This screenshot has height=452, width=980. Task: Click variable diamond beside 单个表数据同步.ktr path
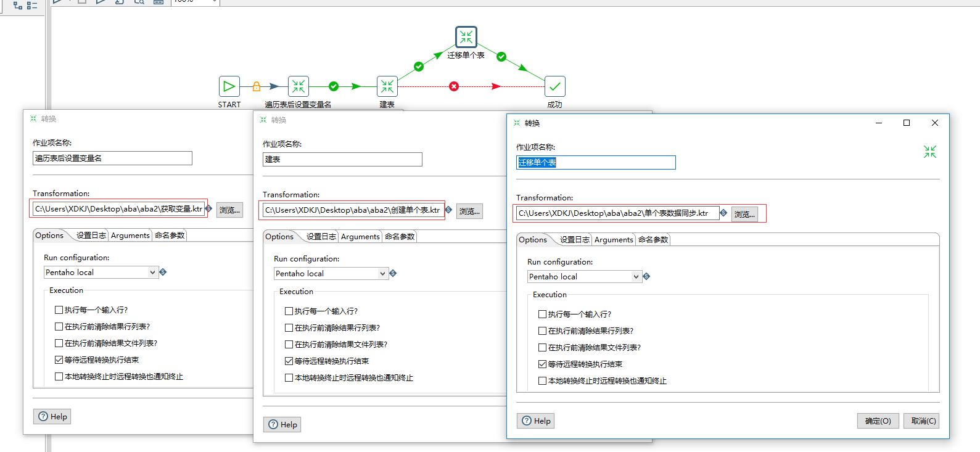click(723, 213)
